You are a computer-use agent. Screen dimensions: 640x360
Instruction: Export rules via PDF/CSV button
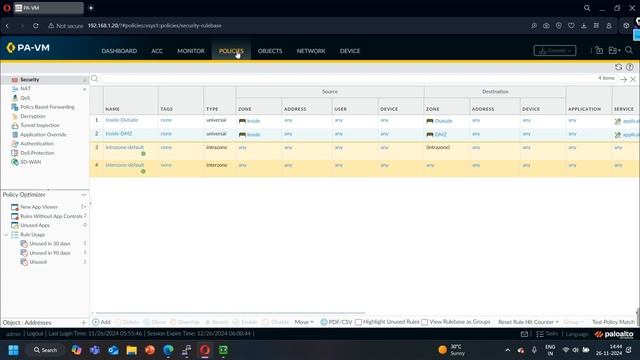[x=336, y=322]
